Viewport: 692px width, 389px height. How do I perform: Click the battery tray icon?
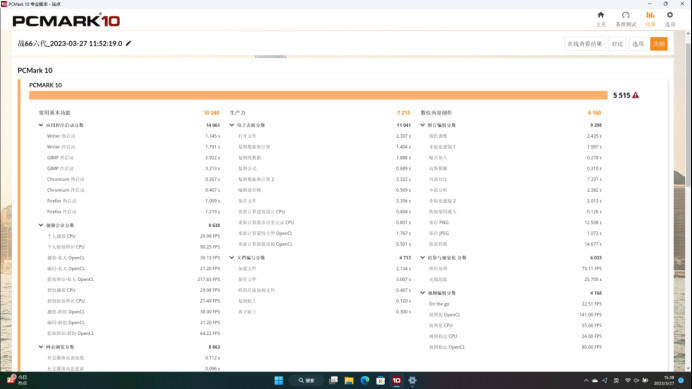645,381
